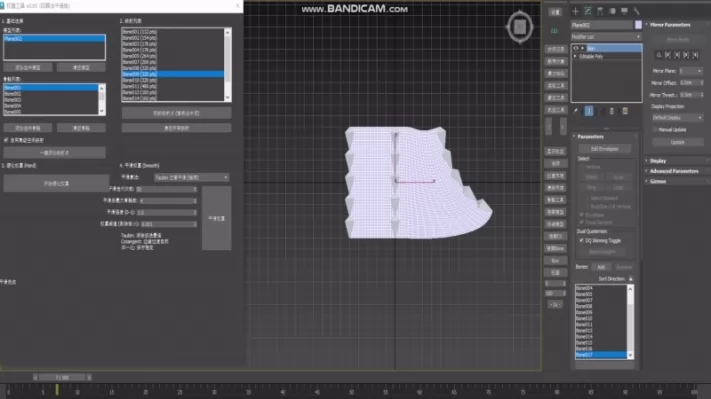The image size is (711, 399).
Task: Open the Modifier List dropdown
Action: [x=606, y=37]
